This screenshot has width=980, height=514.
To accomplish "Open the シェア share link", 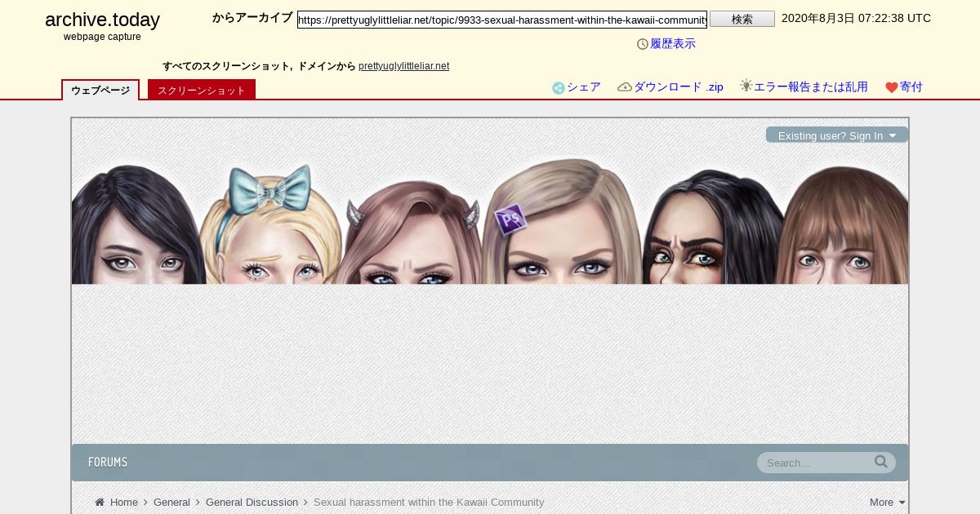I will [x=584, y=87].
